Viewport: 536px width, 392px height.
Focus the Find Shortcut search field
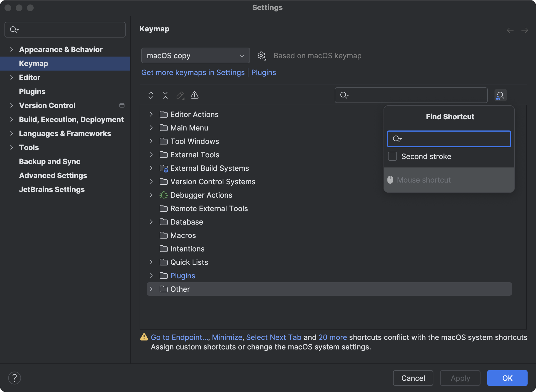coord(449,139)
